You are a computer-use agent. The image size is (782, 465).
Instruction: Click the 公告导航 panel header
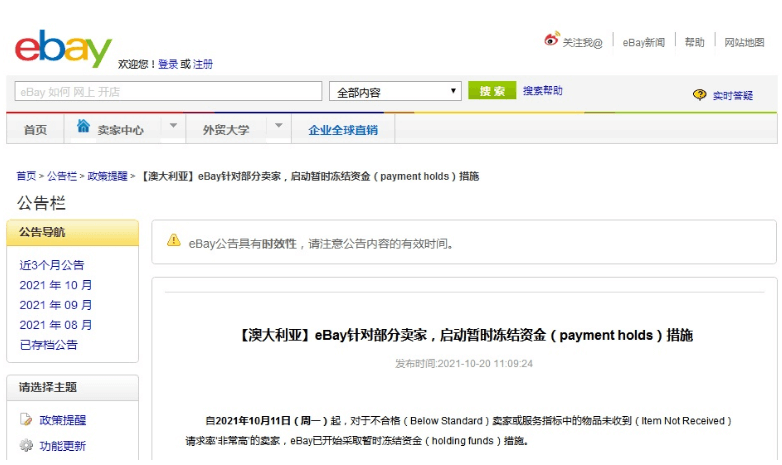point(72,232)
